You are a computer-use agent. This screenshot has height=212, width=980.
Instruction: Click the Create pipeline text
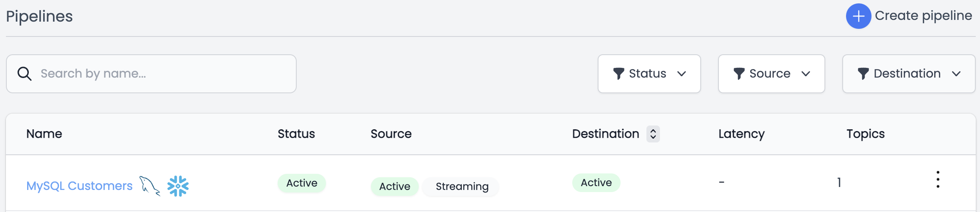[x=923, y=16]
